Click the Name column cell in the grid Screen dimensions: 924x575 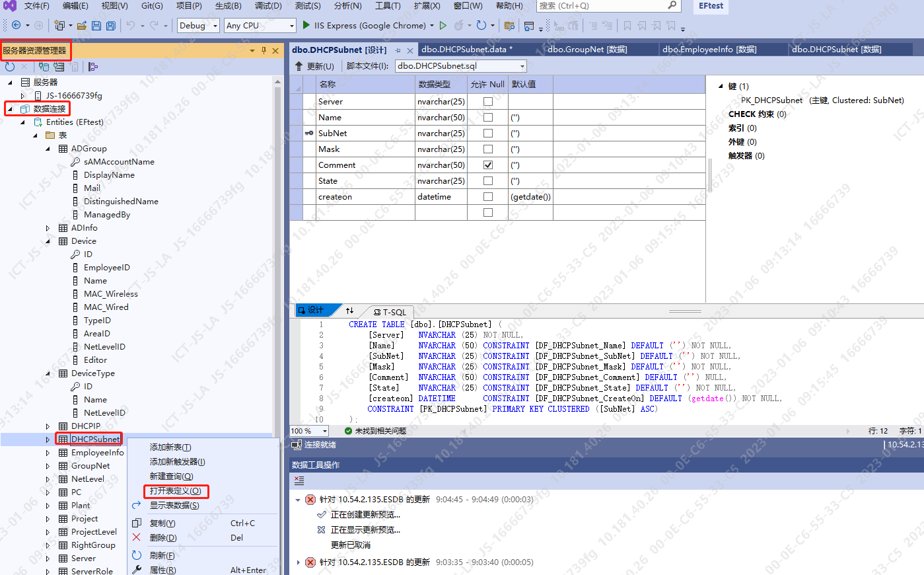pos(330,118)
